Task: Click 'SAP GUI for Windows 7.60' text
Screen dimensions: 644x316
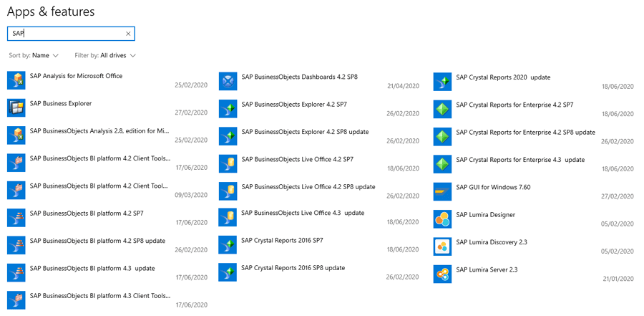Action: pyautogui.click(x=493, y=187)
